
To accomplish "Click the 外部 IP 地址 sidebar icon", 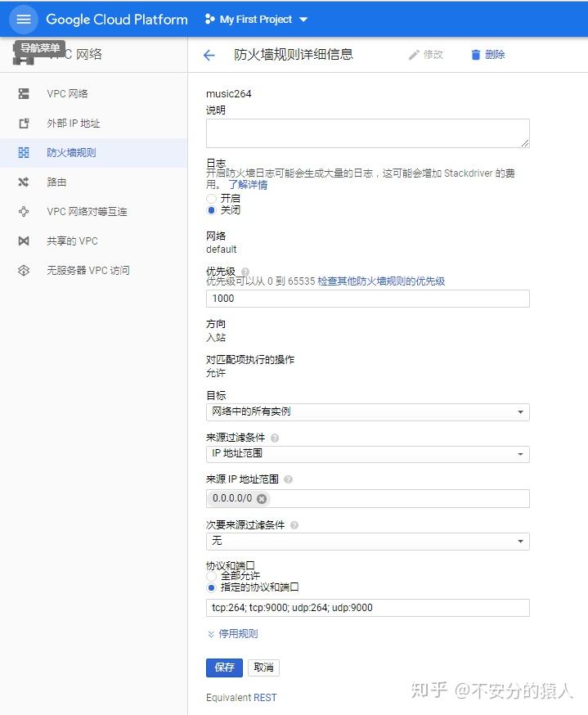I will 24,123.
